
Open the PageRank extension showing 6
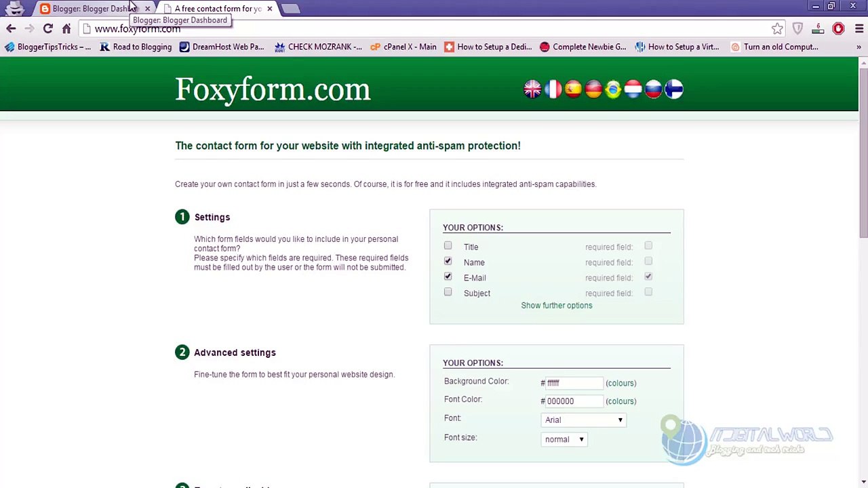coord(818,28)
